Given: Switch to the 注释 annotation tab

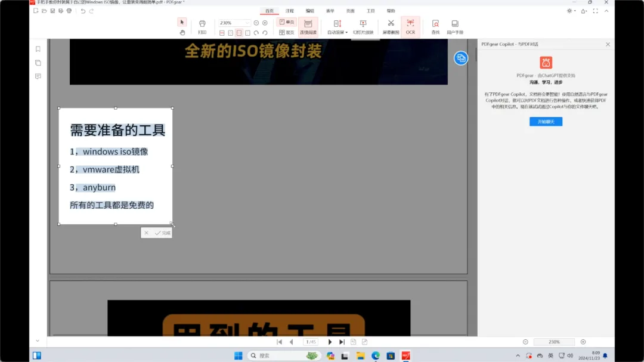Looking at the screenshot, I should (290, 11).
